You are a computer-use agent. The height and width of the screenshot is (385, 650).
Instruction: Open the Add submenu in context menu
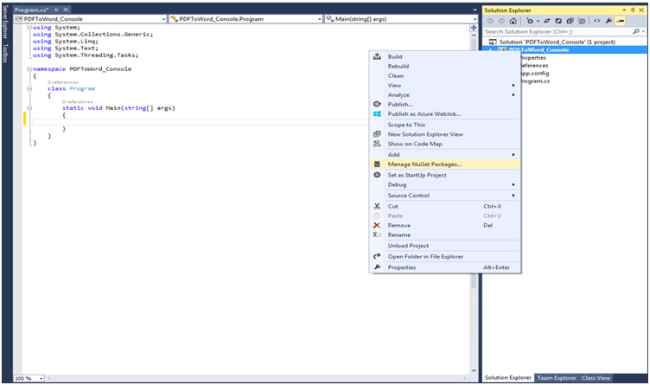pyautogui.click(x=445, y=155)
